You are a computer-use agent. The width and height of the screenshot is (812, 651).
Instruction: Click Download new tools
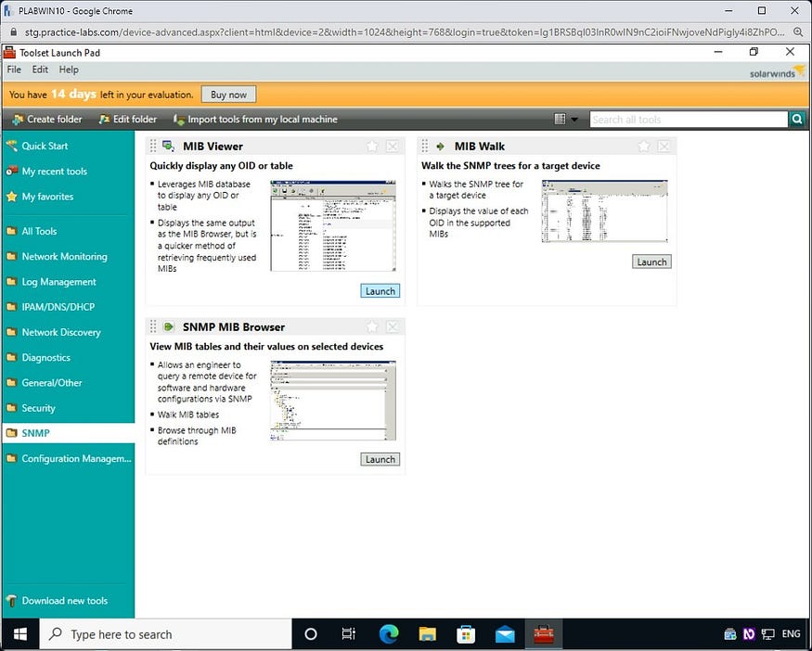[64, 601]
